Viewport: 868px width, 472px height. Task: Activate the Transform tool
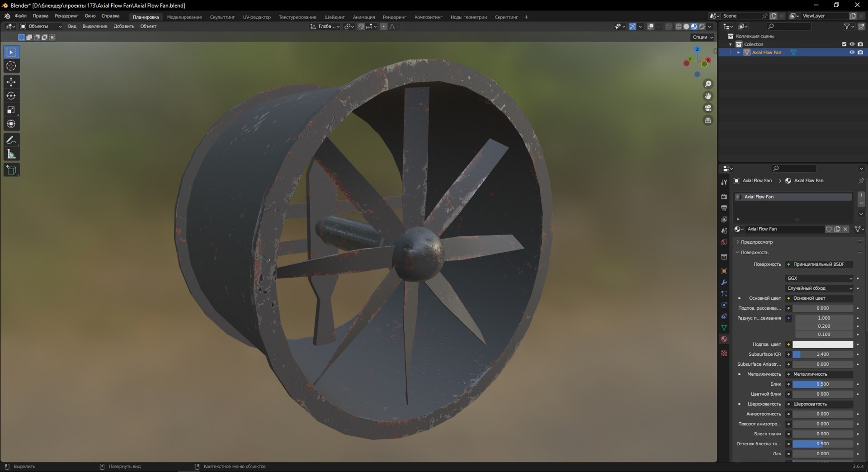click(11, 124)
